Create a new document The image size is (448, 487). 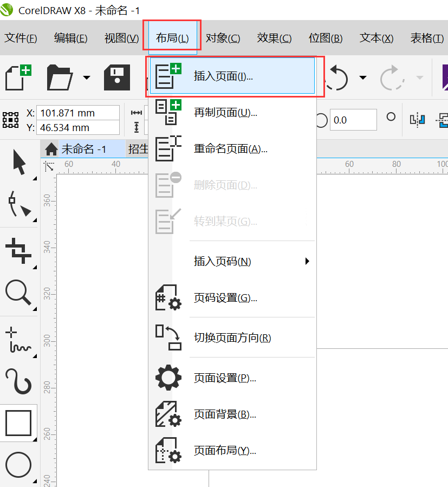click(x=18, y=77)
